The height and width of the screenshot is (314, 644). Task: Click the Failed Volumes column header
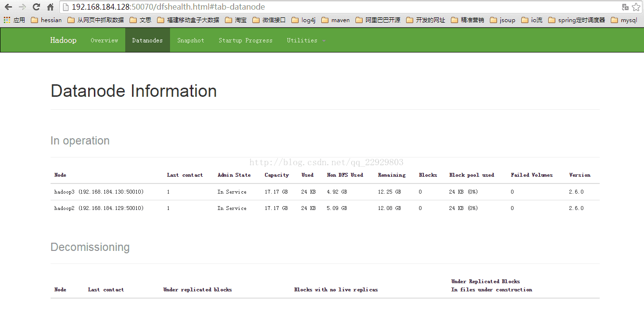click(x=532, y=175)
